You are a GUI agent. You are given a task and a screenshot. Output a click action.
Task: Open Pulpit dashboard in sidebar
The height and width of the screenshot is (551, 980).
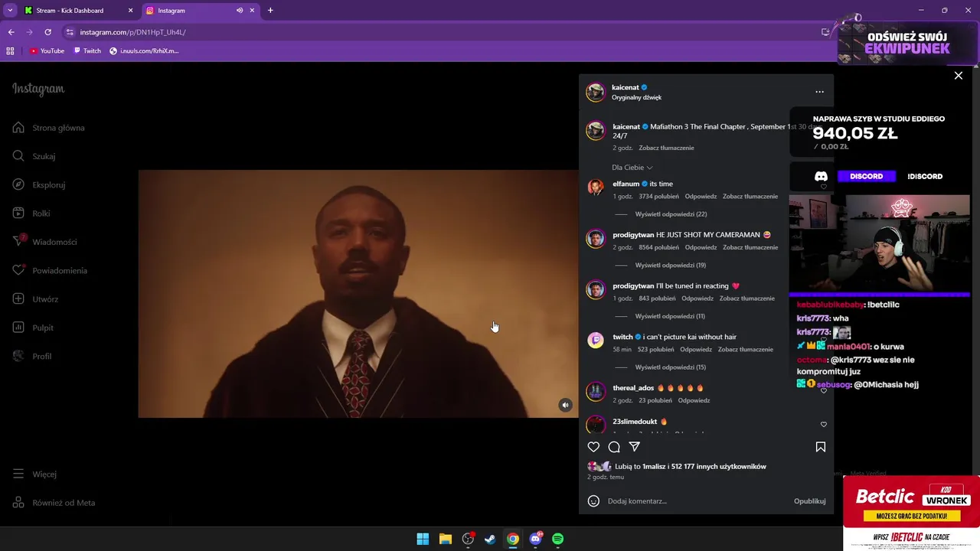tap(33, 328)
